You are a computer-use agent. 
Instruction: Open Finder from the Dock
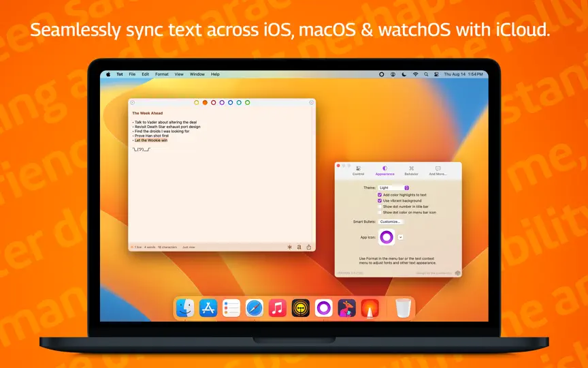pos(185,308)
